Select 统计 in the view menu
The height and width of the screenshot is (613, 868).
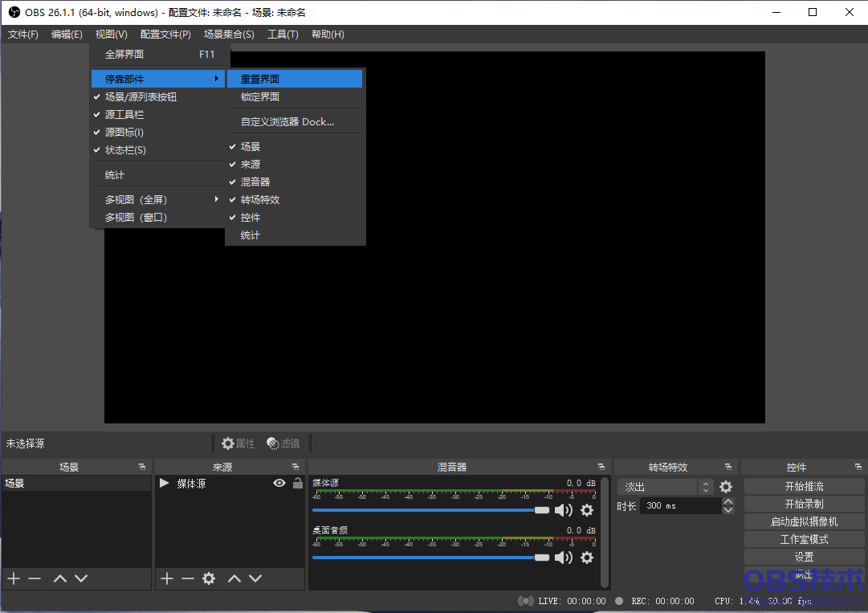(157, 175)
